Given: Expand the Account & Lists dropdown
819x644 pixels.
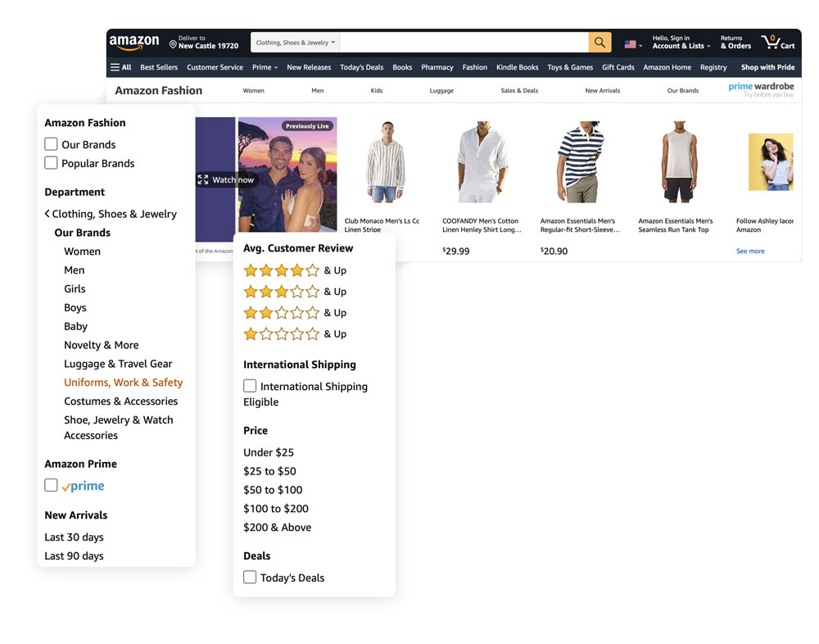Looking at the screenshot, I should pos(681,46).
